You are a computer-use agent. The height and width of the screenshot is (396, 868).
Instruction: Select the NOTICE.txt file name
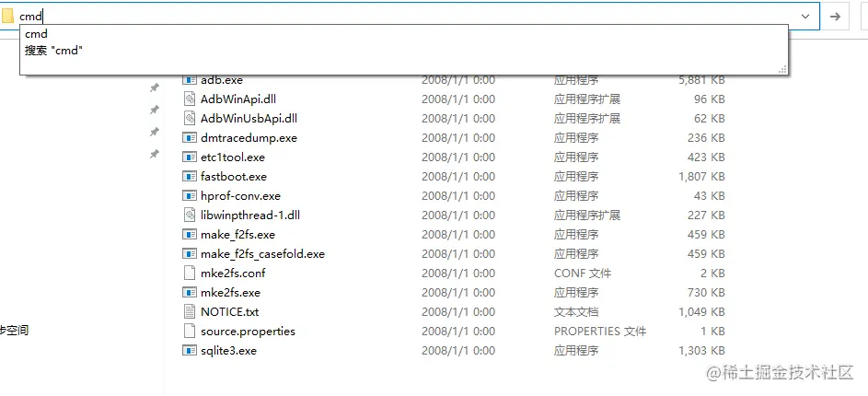click(230, 312)
